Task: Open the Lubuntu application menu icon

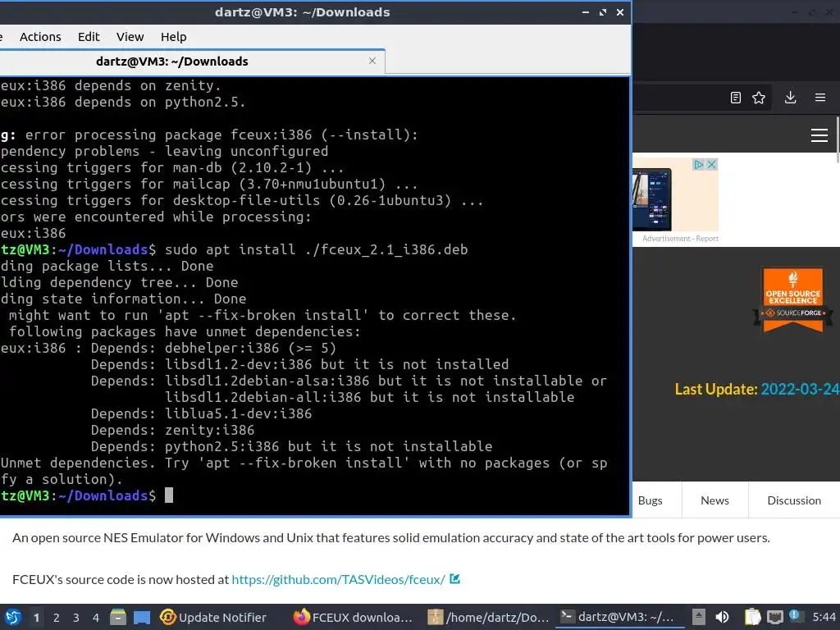Action: tap(13, 617)
